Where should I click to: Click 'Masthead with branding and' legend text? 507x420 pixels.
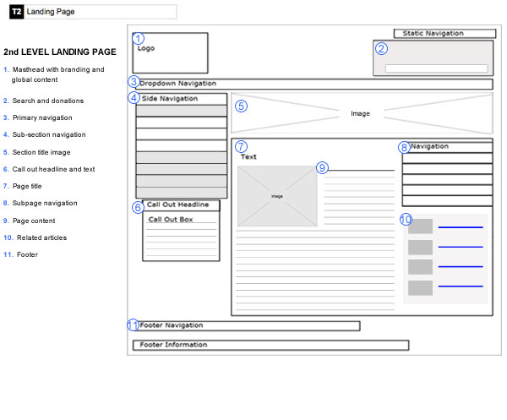tap(58, 69)
